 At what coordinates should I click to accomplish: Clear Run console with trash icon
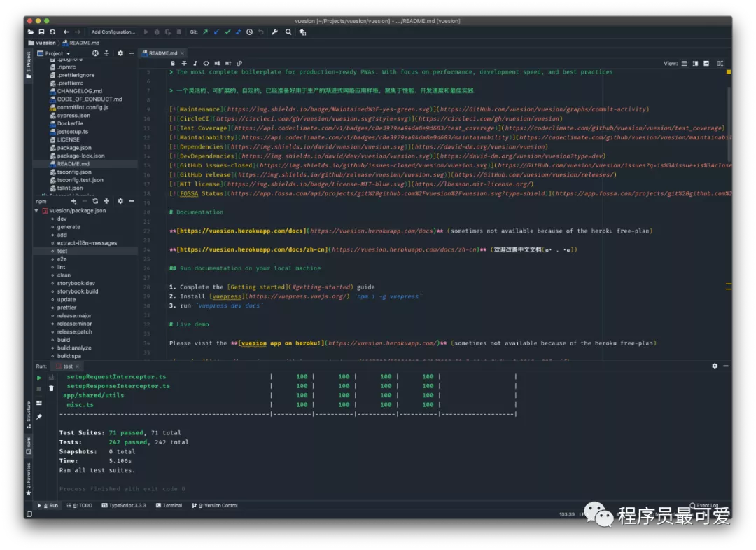pos(52,388)
